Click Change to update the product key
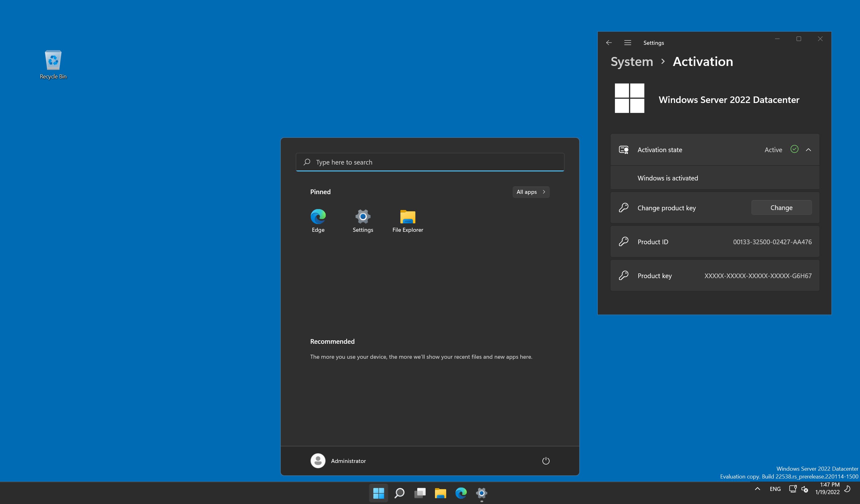 click(781, 207)
